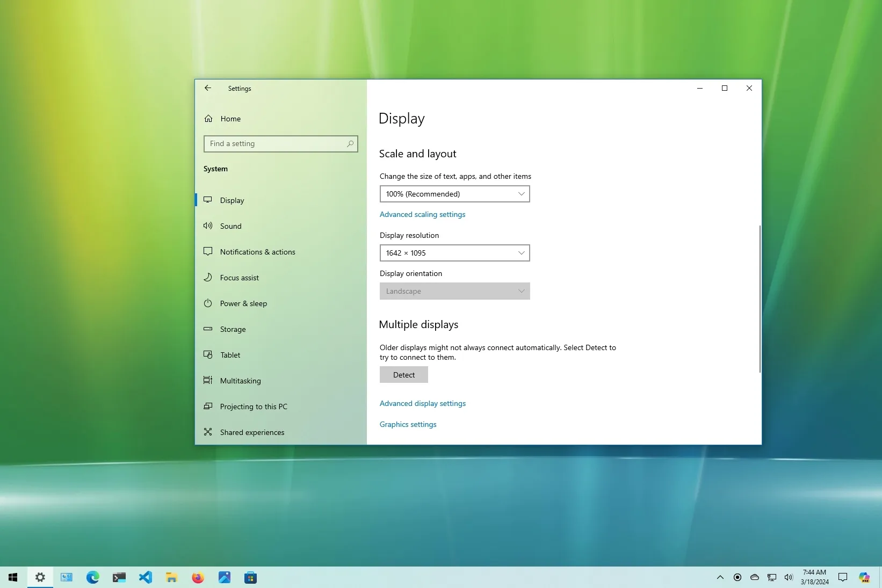Click the Detect button for older displays
This screenshot has width=882, height=588.
[x=403, y=374]
